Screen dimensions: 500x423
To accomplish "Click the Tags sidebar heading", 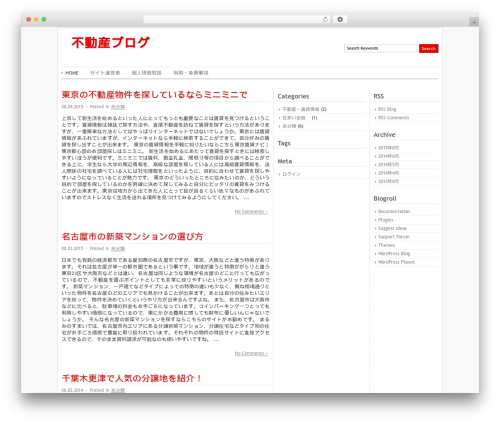I will click(x=284, y=143).
